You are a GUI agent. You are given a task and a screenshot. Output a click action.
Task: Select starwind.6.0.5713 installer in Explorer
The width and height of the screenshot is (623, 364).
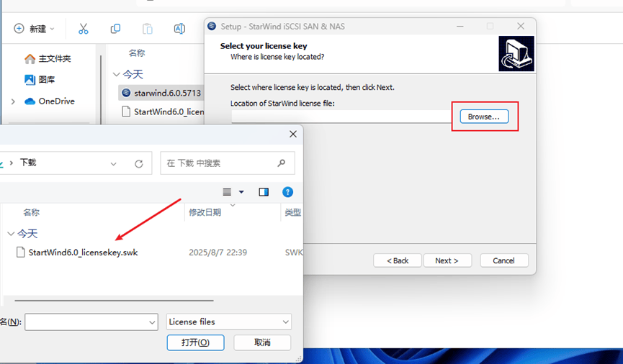pyautogui.click(x=161, y=93)
